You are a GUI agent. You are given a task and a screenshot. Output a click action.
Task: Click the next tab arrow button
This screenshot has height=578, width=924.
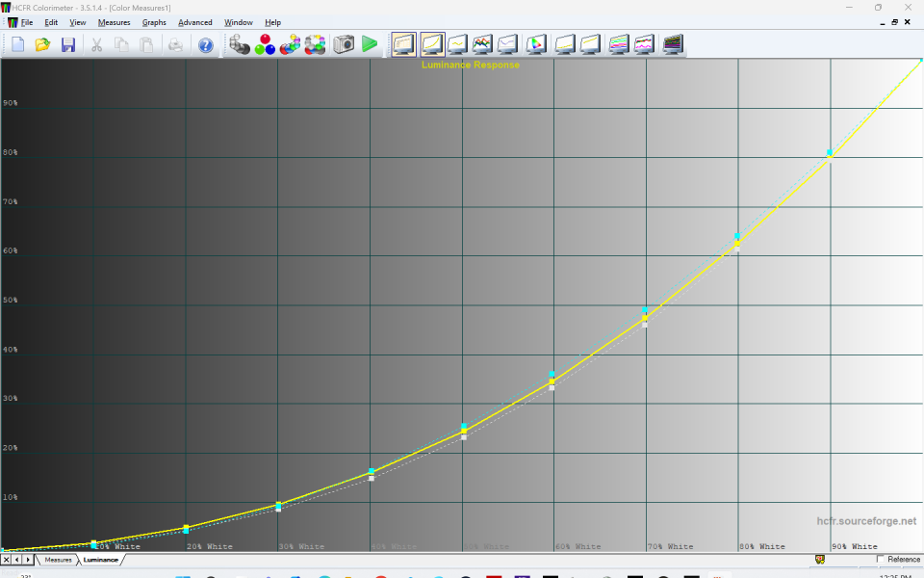29,560
